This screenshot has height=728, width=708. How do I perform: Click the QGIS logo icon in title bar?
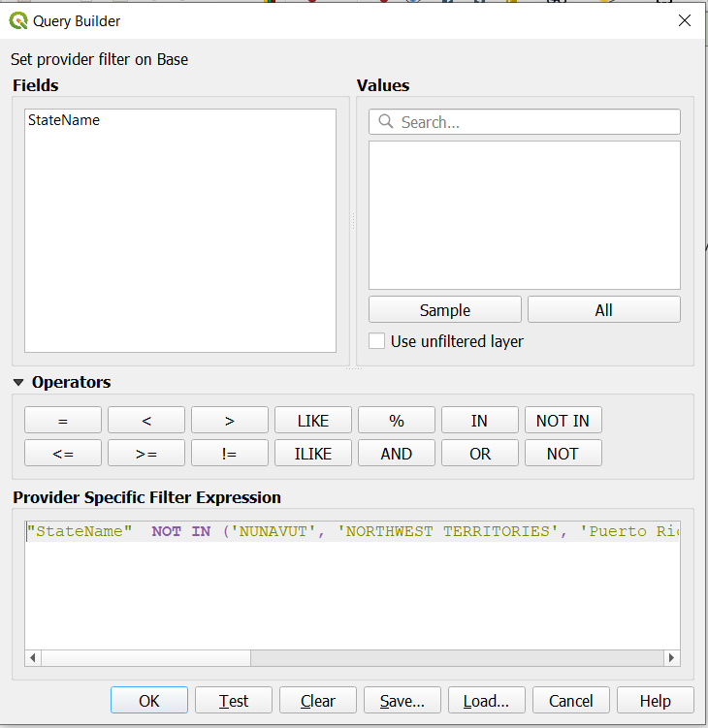(x=17, y=20)
